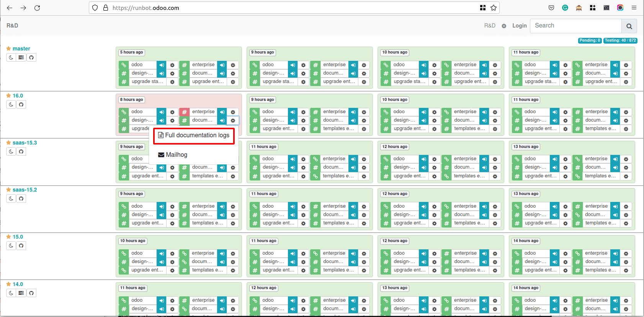Viewport: 644px width, 317px height.
Task: Click the magnifier search button in the navbar
Action: point(629,26)
